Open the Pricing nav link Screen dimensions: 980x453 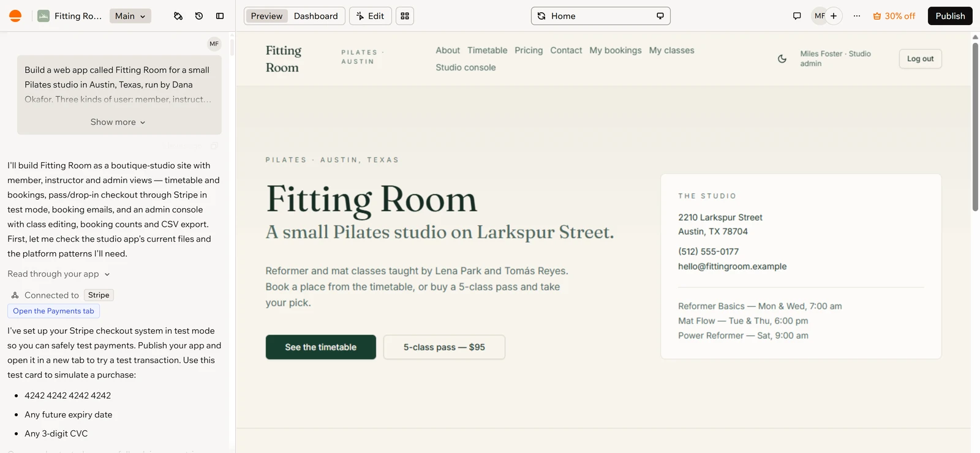point(529,50)
